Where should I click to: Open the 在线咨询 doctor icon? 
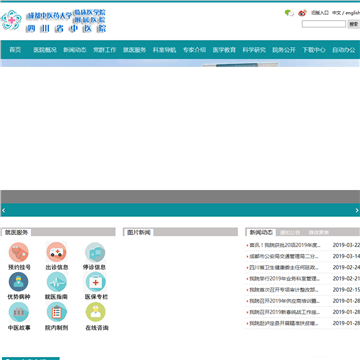[x=95, y=312]
